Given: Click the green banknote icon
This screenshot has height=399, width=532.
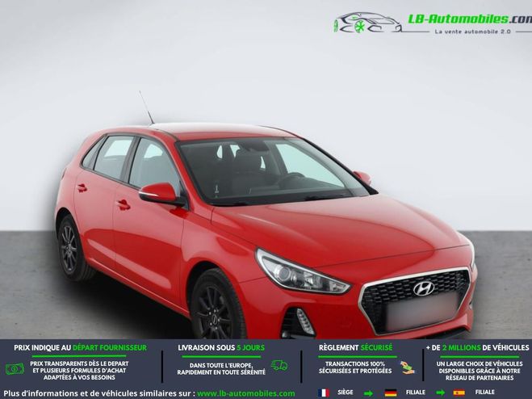Looking at the screenshot, I should click(x=15, y=369).
